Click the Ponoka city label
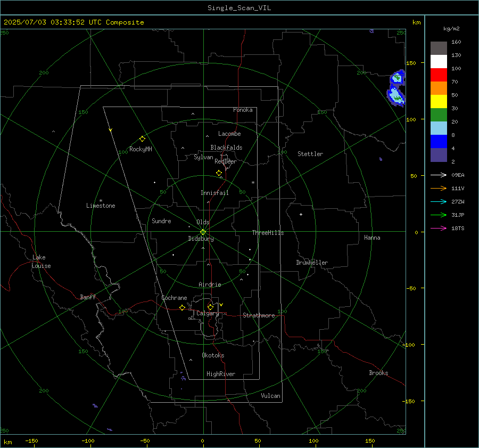Image resolution: width=479 pixels, height=448 pixels. (243, 110)
